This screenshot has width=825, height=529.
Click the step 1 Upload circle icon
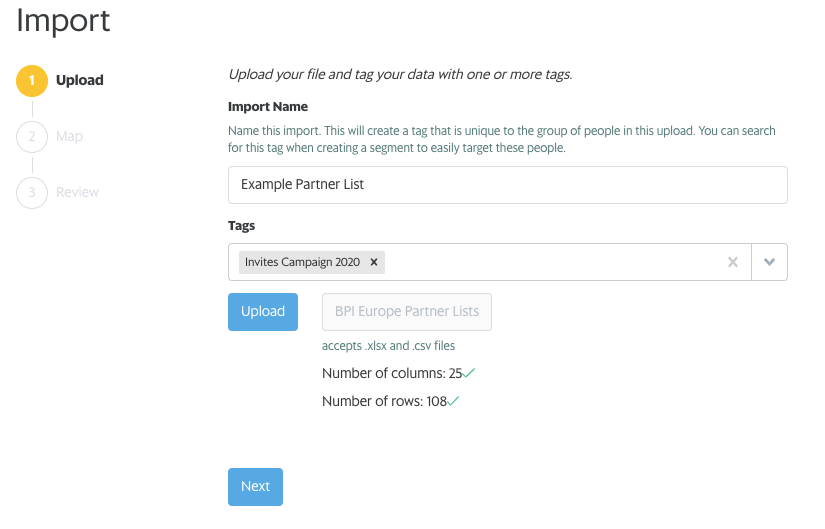pyautogui.click(x=32, y=80)
